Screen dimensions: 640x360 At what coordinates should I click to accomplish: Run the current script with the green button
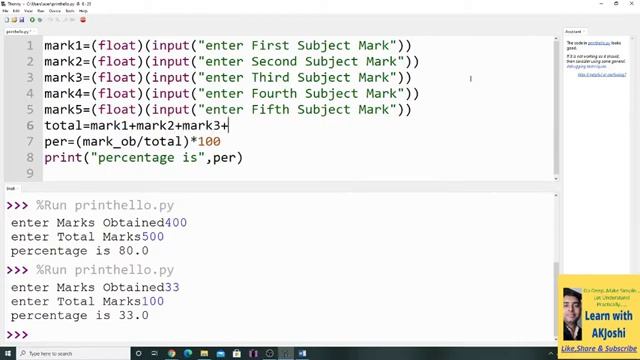[x=32, y=20]
